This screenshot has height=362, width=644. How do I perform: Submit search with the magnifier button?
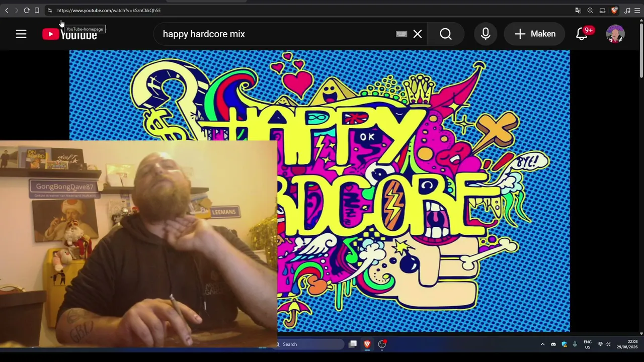(446, 34)
